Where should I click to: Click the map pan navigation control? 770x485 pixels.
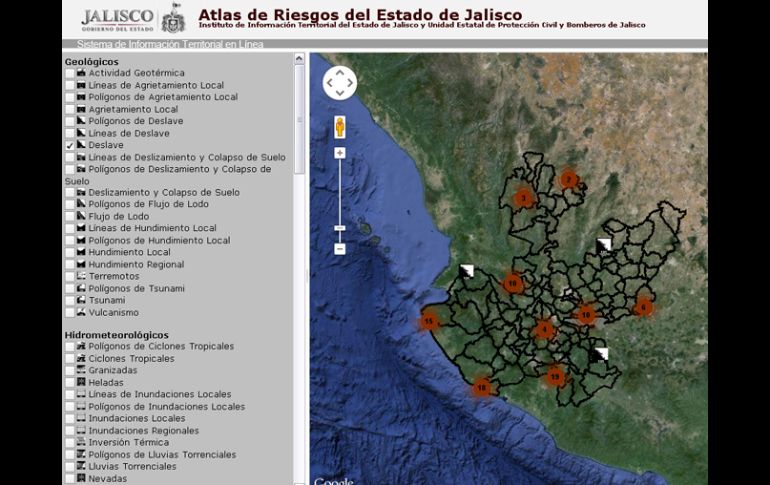tap(339, 83)
